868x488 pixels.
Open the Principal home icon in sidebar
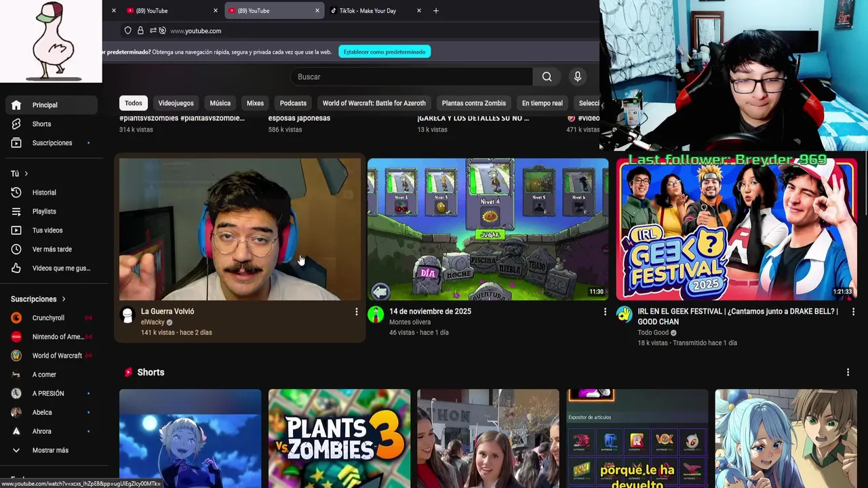16,105
